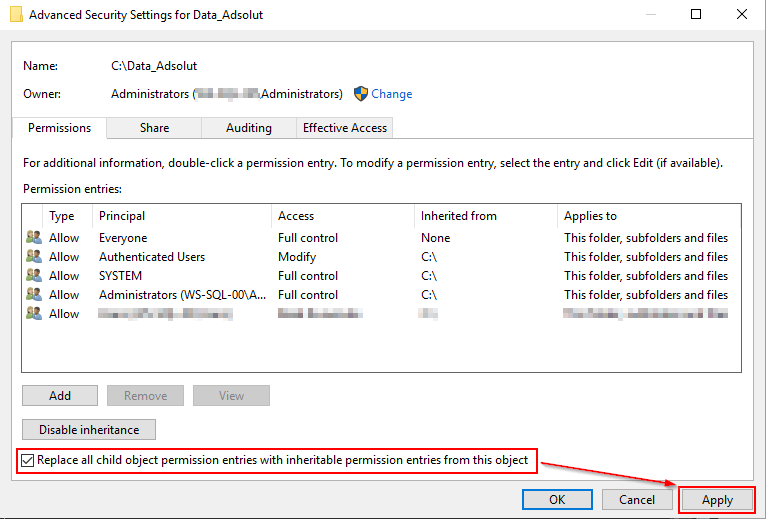Click the user icon beside SYSTEM entry
This screenshot has width=767, height=519.
point(34,276)
